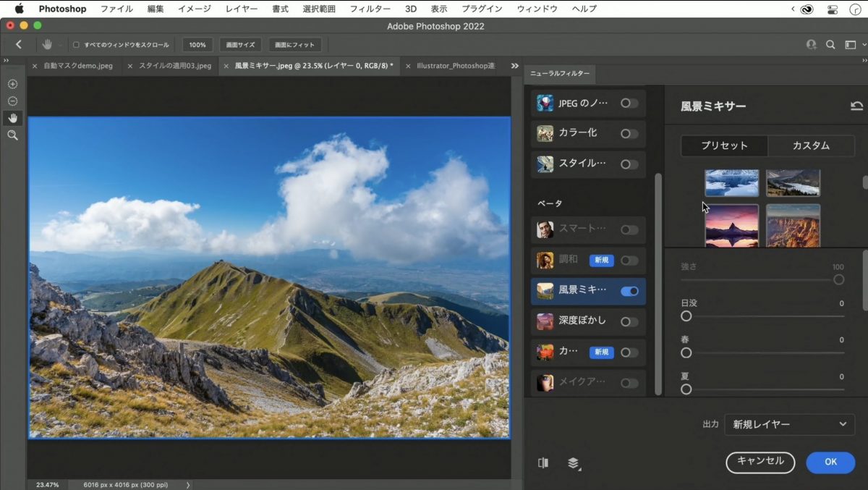Disable the 風景ミキサー filter toggle
868x490 pixels.
coord(629,291)
